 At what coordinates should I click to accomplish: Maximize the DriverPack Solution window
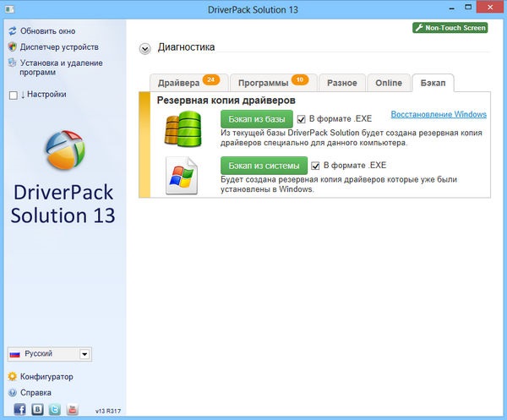pos(468,8)
